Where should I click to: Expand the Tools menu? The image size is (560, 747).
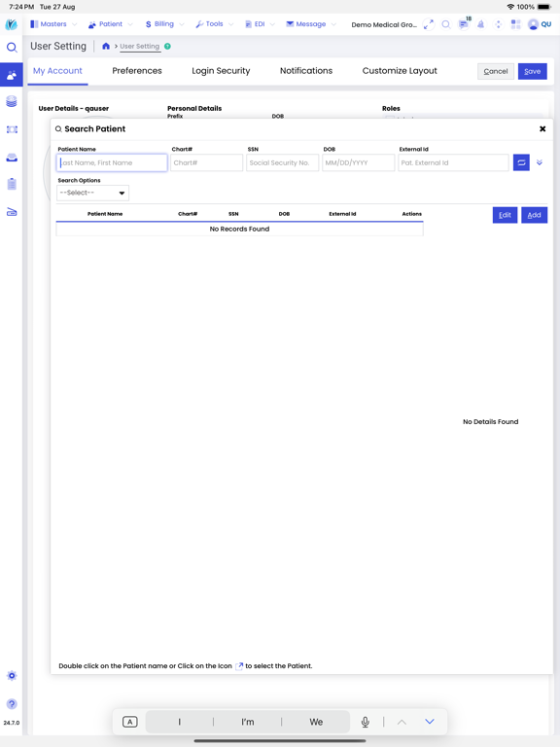(214, 23)
